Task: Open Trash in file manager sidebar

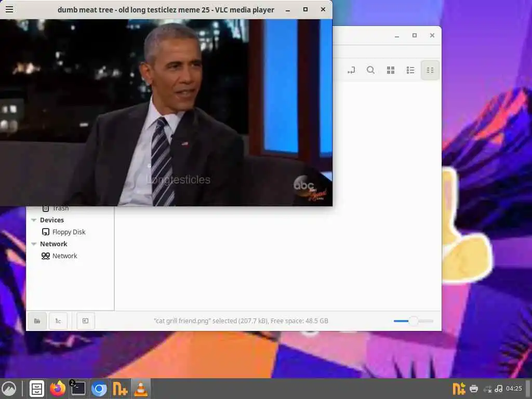Action: (x=60, y=208)
